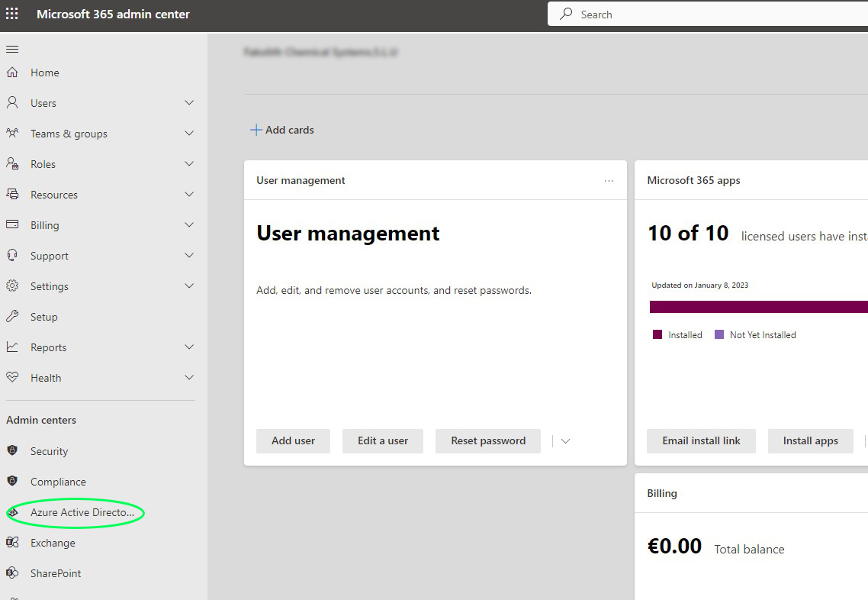Select Billing in the left navigation
The width and height of the screenshot is (868, 600).
pyautogui.click(x=45, y=225)
